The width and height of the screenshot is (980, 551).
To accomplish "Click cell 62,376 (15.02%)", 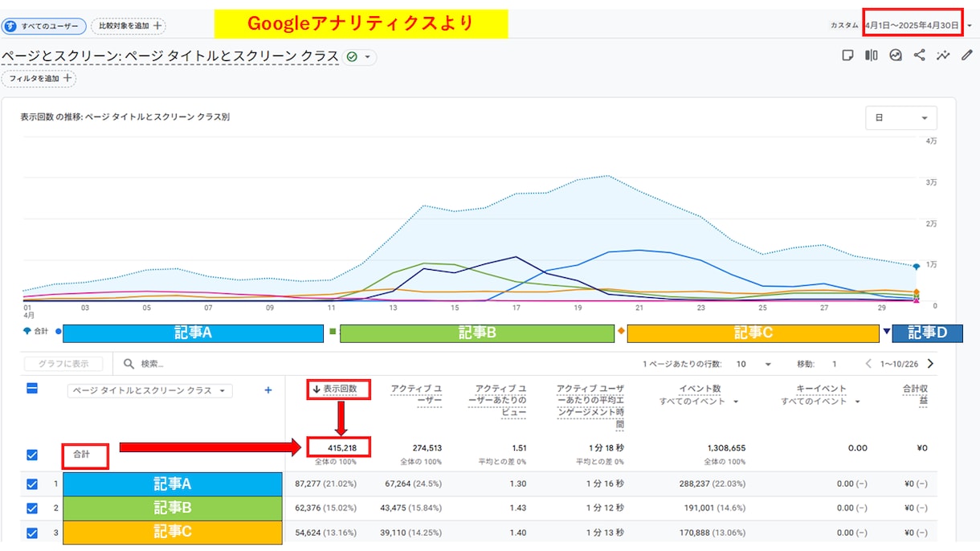I will tap(325, 508).
